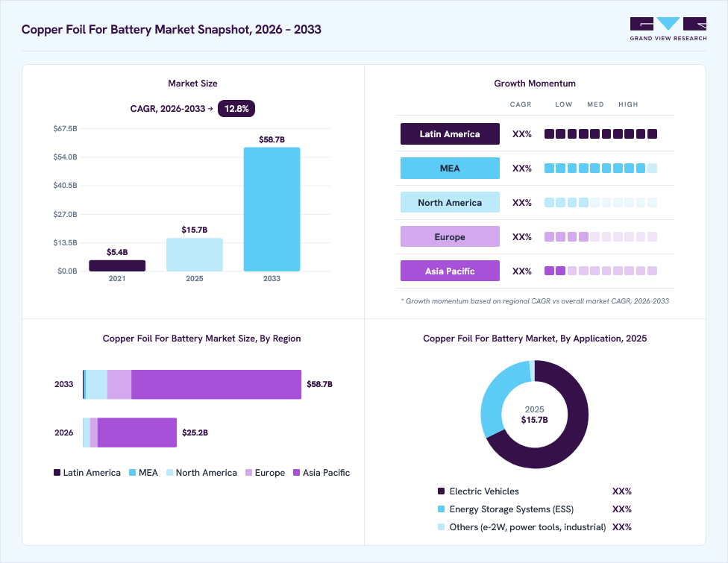728x563 pixels.
Task: Click the North America legend swatch
Action: click(169, 473)
